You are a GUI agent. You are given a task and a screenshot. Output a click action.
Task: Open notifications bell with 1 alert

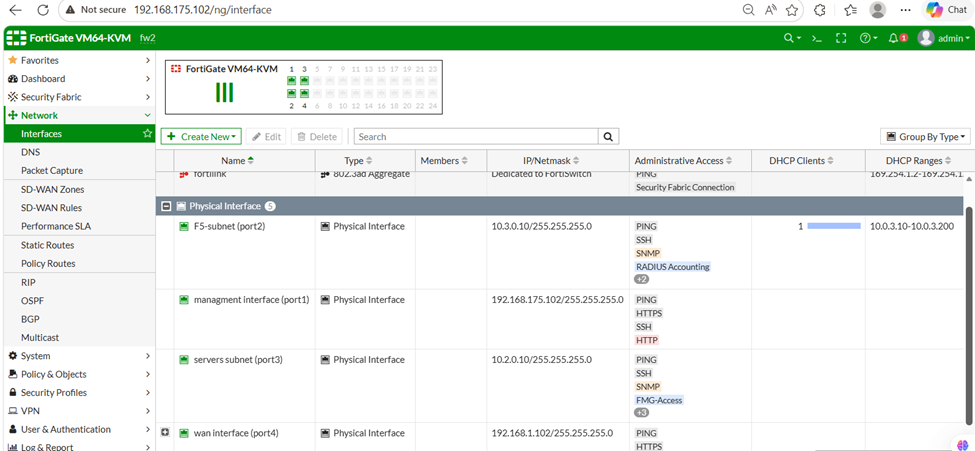(898, 39)
